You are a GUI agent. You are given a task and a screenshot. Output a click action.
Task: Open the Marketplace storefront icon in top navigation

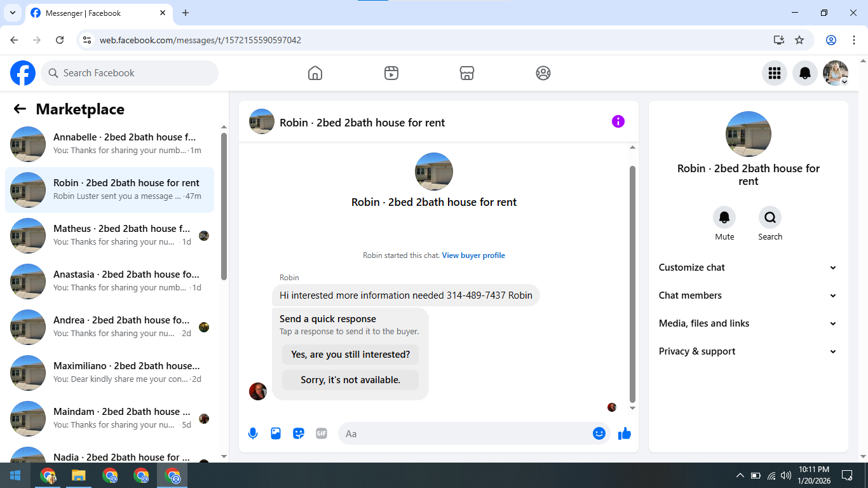(467, 73)
